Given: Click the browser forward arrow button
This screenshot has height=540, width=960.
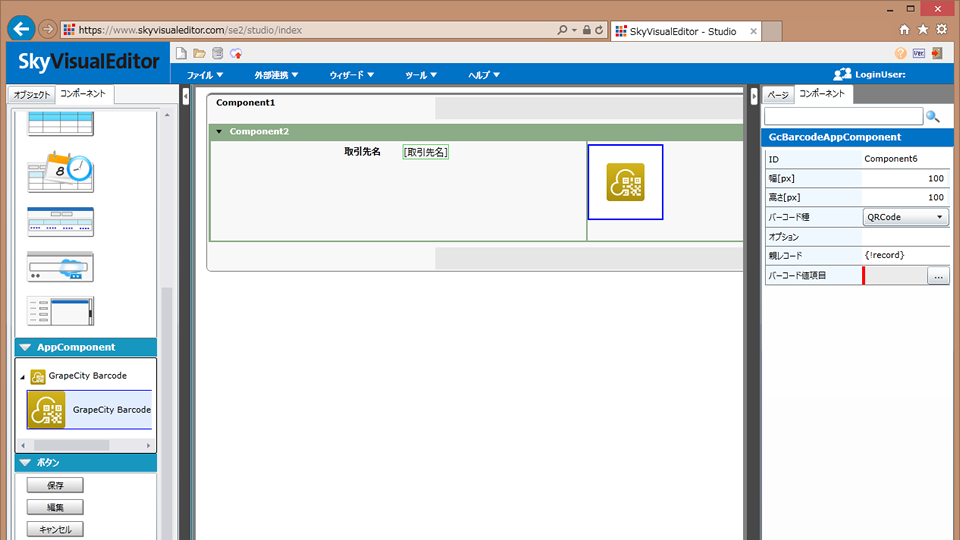Looking at the screenshot, I should click(48, 29).
